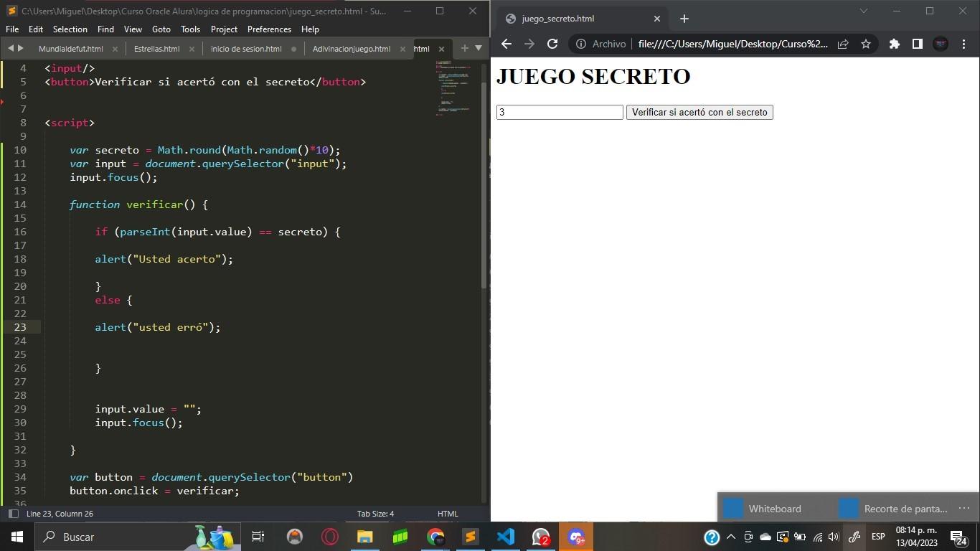Open the File menu in Sublime Text
The height and width of the screenshot is (551, 980).
point(12,29)
